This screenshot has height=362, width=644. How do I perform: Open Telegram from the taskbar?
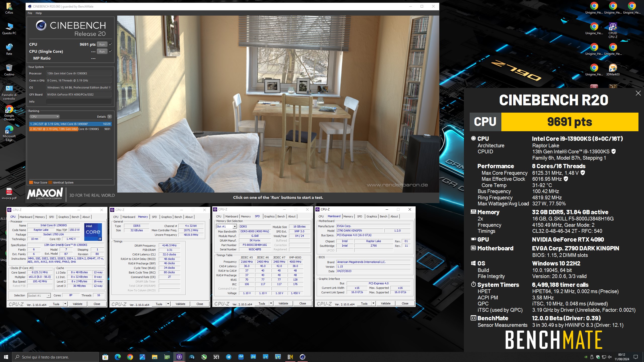[228, 357]
